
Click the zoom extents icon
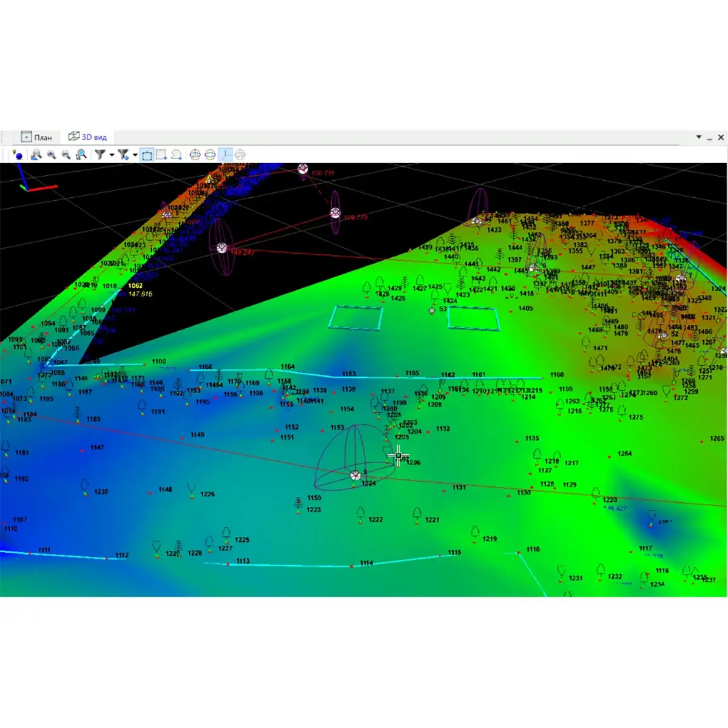coord(36,155)
